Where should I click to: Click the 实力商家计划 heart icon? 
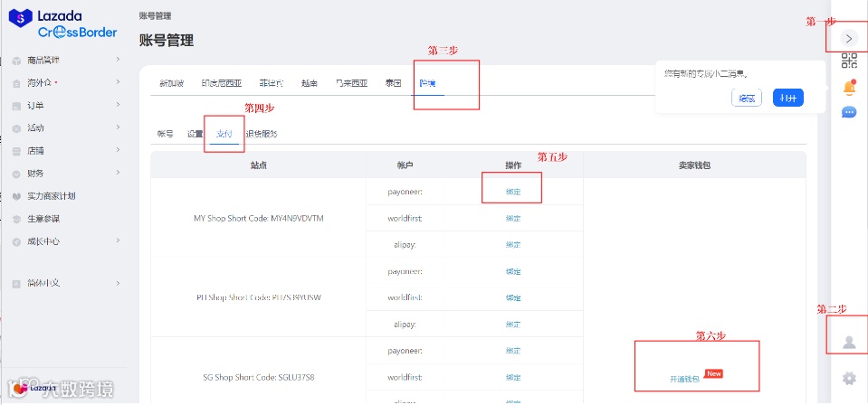pyautogui.click(x=16, y=196)
